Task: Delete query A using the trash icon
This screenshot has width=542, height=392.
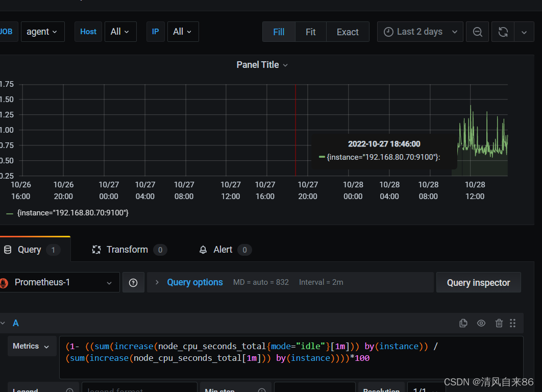Action: pos(499,323)
